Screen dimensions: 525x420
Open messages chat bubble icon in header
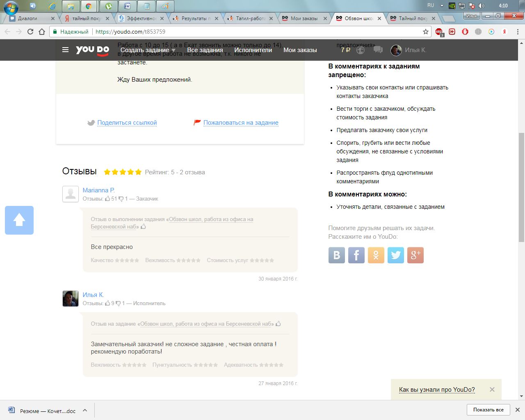point(378,50)
